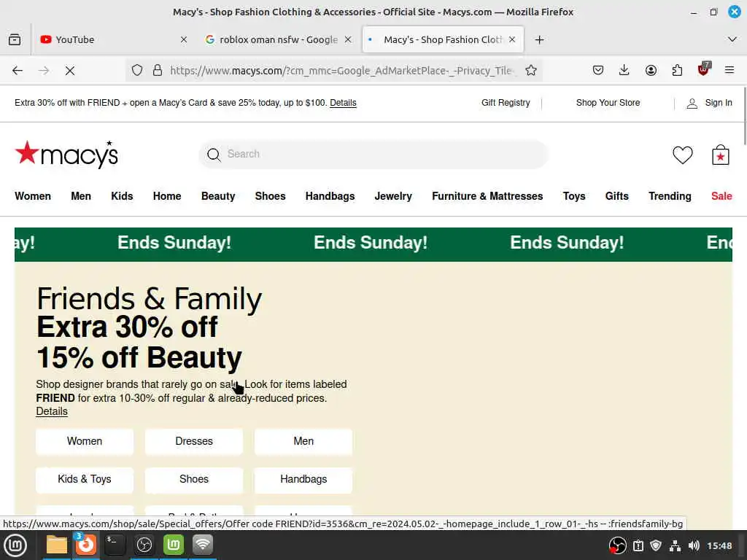
Task: Bookmark this page with the star
Action: pyautogui.click(x=531, y=71)
